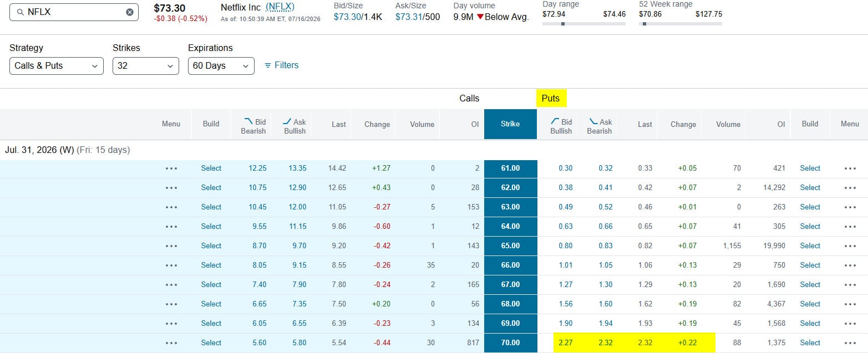Select the 65.00 strike put Build link
Screen dimensions: 868x353
[810, 246]
